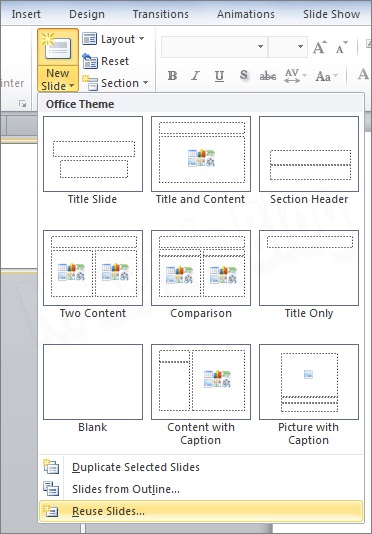Click the font name combo box

[214, 46]
